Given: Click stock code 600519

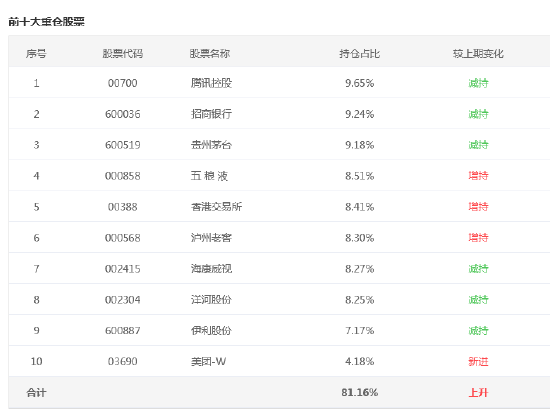Looking at the screenshot, I should 122,145.
